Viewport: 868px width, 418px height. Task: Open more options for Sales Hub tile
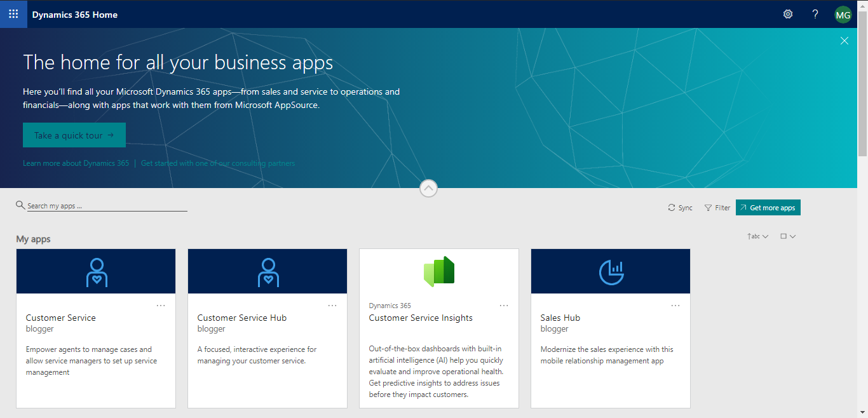point(675,306)
